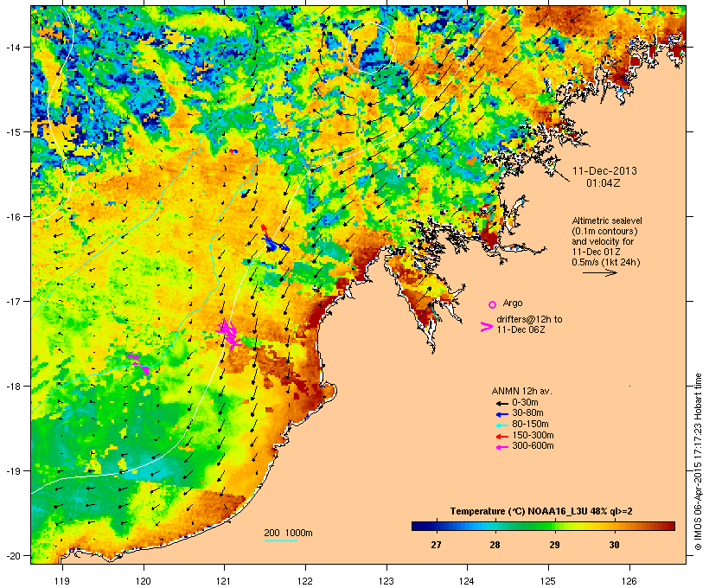This screenshot has width=709, height=588.
Task: Click the magenta drifters arrowhead legend symbol
Action: 486,327
